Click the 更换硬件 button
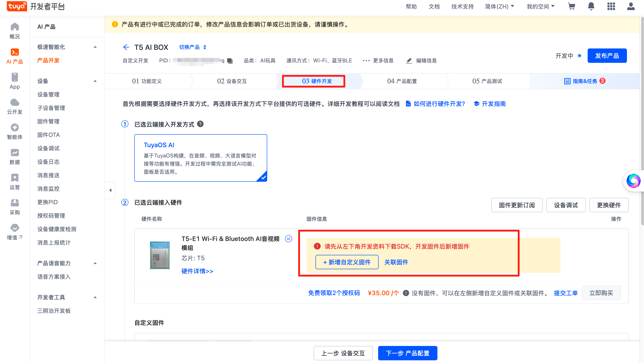644x363 pixels. (609, 205)
